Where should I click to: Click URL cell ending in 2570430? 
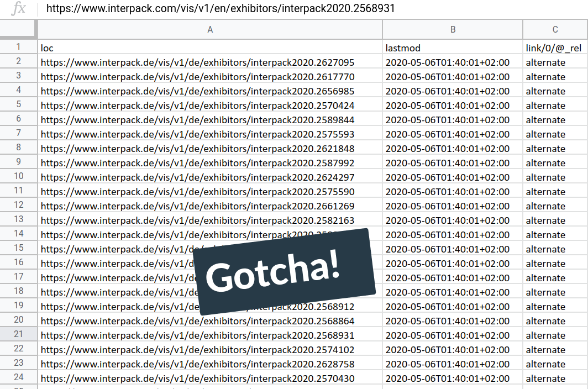coord(210,379)
